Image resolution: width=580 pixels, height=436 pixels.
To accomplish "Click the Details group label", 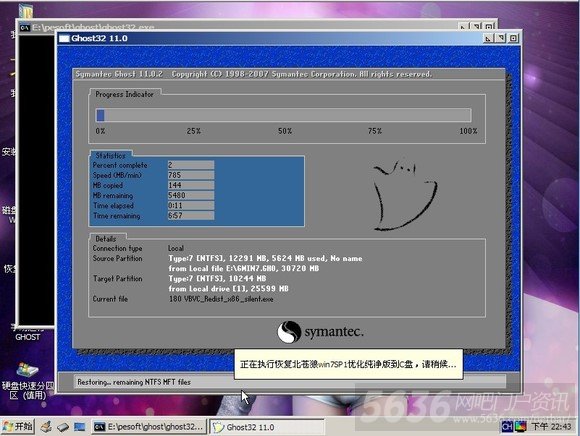I will tap(106, 239).
